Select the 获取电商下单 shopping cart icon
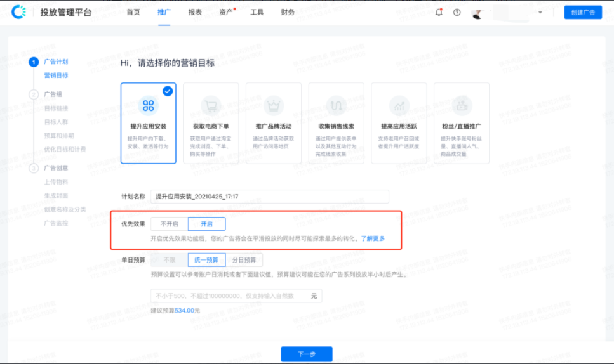This screenshot has width=614, height=364. (x=211, y=105)
